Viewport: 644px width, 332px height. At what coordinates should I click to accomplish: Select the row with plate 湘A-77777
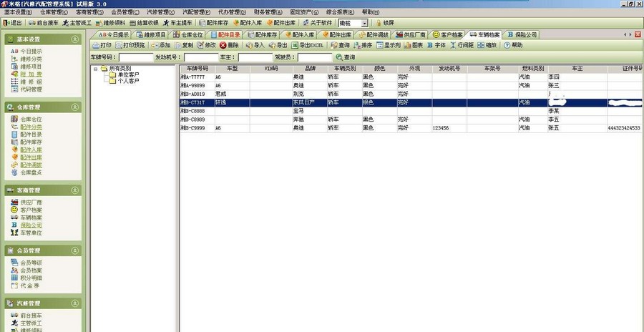coord(411,77)
